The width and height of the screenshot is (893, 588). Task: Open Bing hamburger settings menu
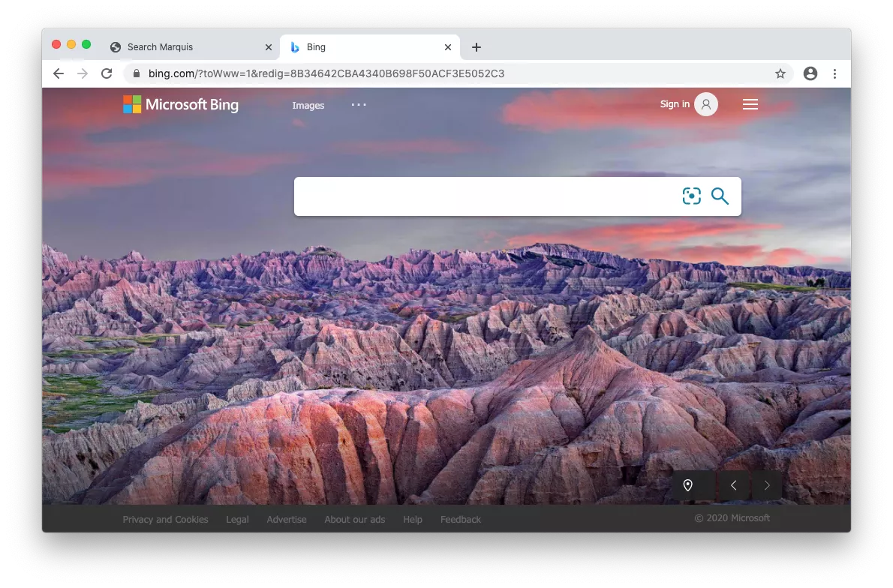coord(750,105)
